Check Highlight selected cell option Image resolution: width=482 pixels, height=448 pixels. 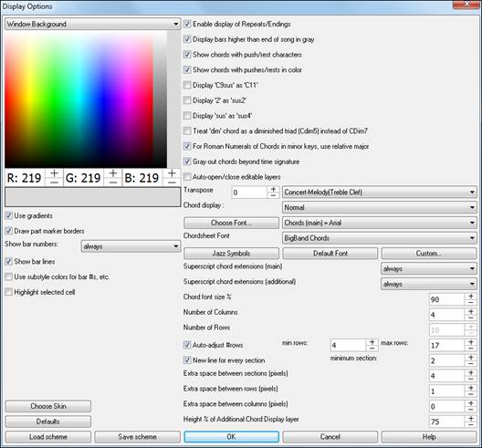click(x=9, y=292)
